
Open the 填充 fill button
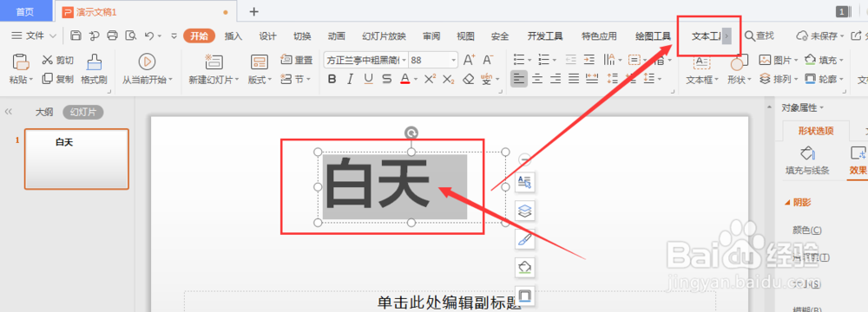(x=825, y=60)
